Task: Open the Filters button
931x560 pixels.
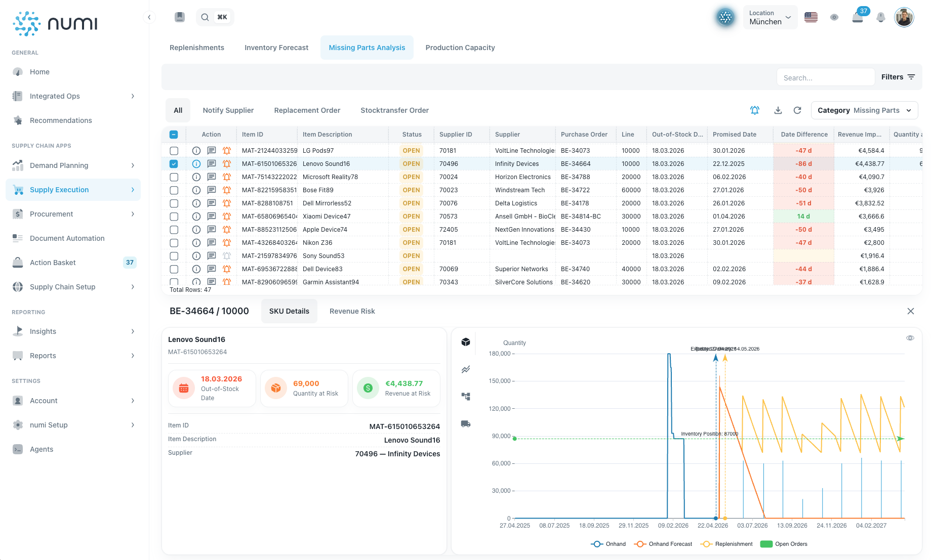Action: (898, 77)
